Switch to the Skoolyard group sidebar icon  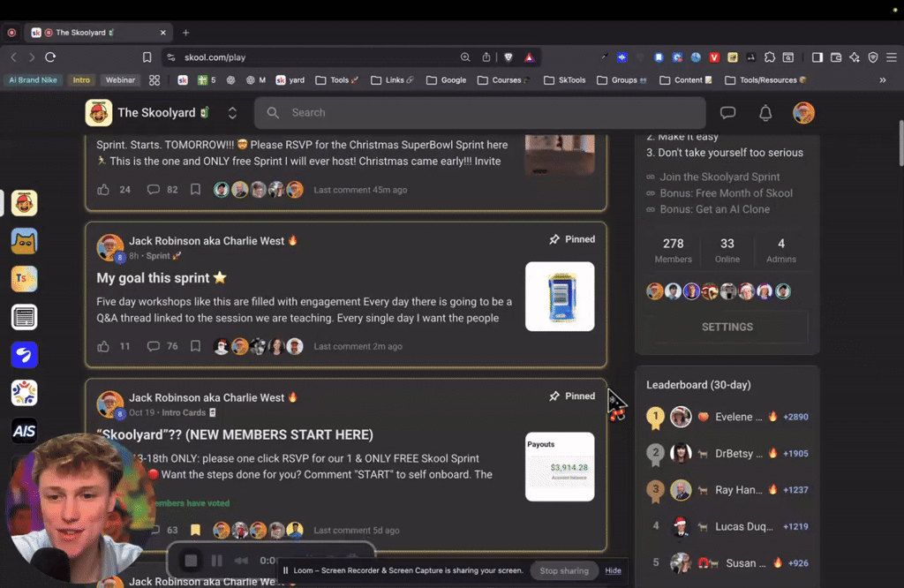[24, 203]
